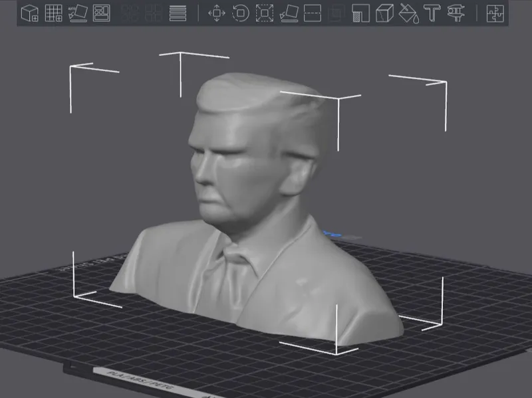Viewport: 532px width, 398px height.
Task: Click the Add object cube icon
Action: [29, 13]
